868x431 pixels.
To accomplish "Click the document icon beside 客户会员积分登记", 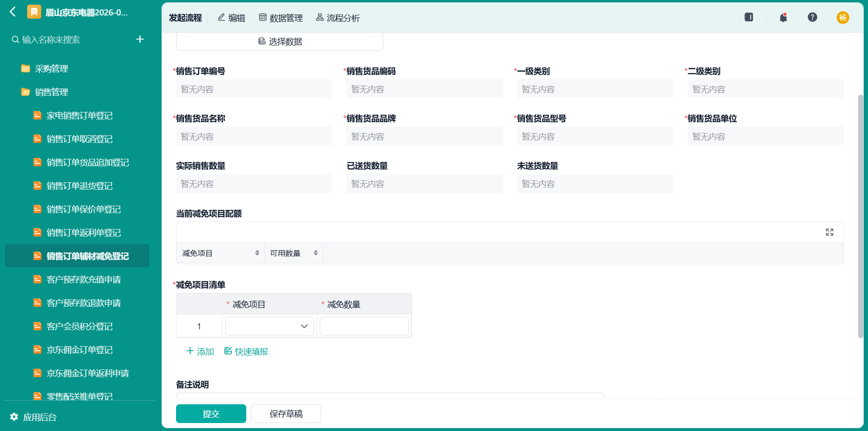I will pyautogui.click(x=37, y=326).
